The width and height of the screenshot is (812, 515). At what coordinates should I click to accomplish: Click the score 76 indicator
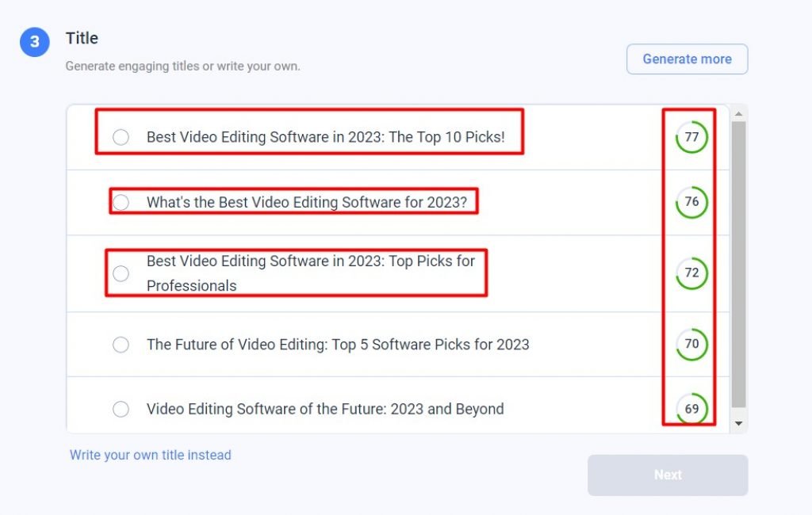(x=690, y=202)
